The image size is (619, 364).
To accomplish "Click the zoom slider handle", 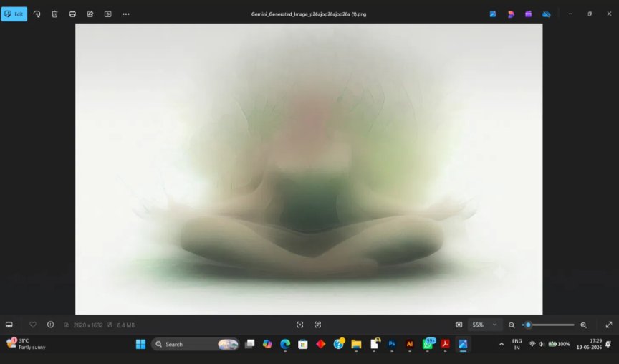I will (528, 325).
